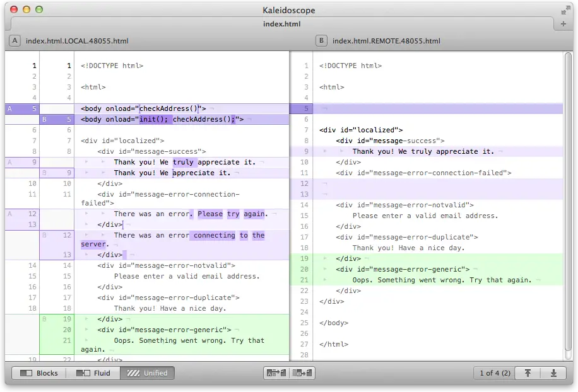
Task: Click the right pane vertical scrollbar
Action: [x=569, y=202]
